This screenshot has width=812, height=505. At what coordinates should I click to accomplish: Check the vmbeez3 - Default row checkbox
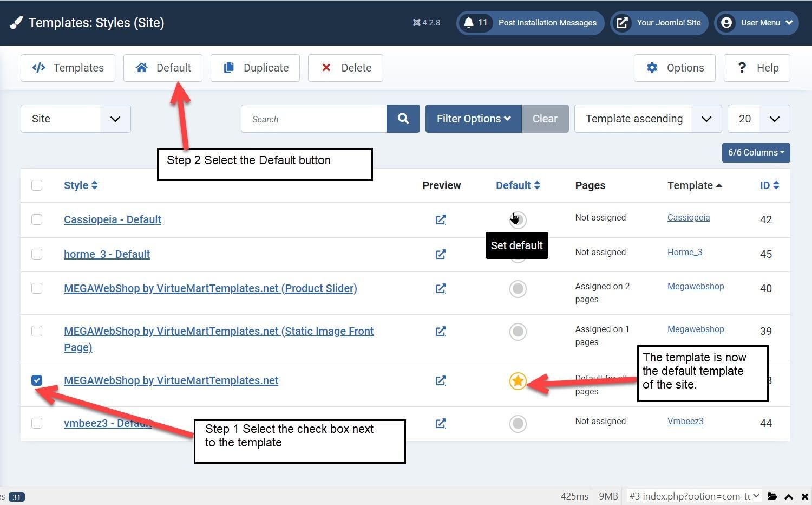[37, 423]
